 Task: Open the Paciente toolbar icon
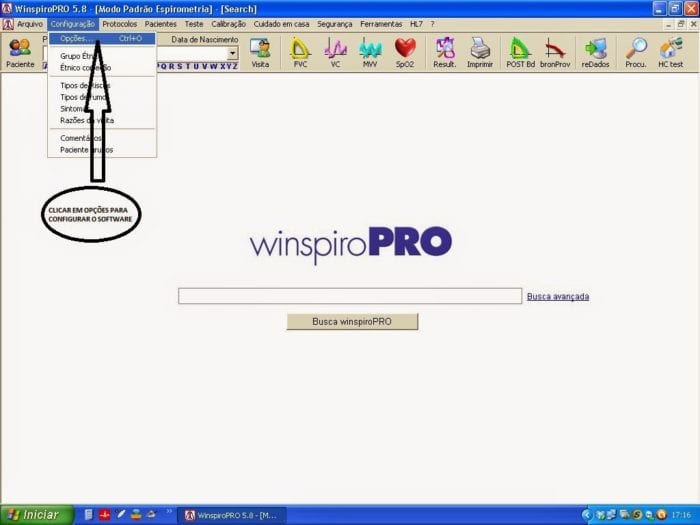click(20, 53)
